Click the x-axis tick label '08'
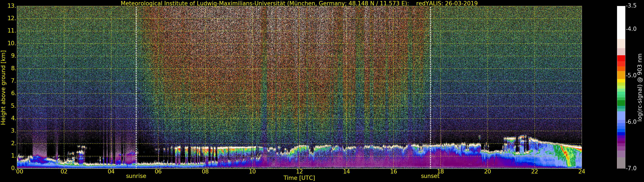Viewport: 644px width, 182px height. point(205,172)
